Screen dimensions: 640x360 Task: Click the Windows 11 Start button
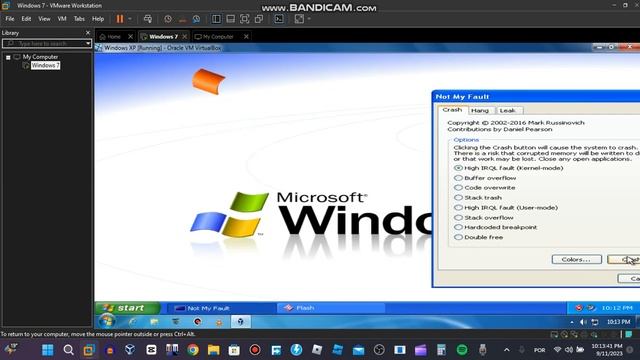pyautogui.click(x=48, y=350)
